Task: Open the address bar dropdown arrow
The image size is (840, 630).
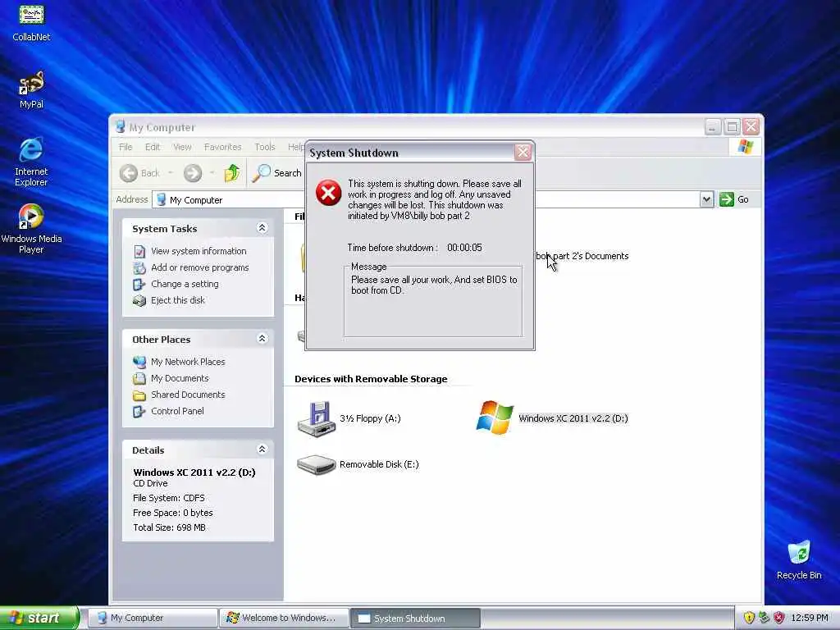Action: coord(706,199)
